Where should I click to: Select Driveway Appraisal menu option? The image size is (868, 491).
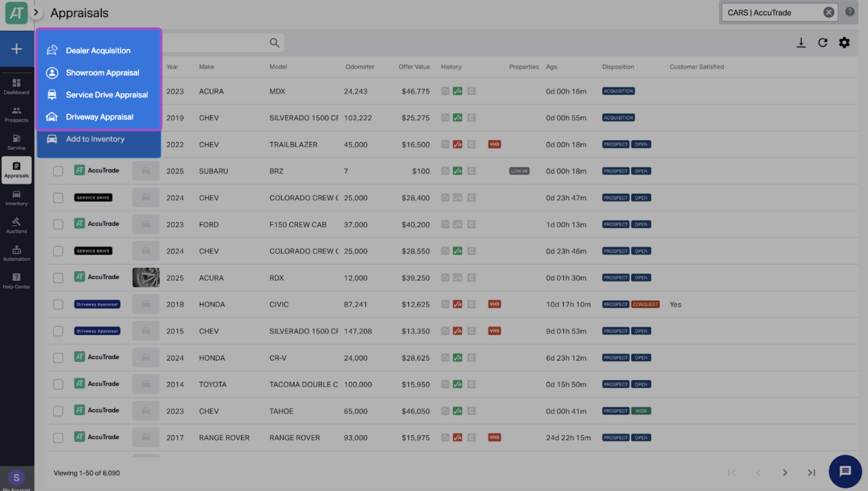click(99, 117)
